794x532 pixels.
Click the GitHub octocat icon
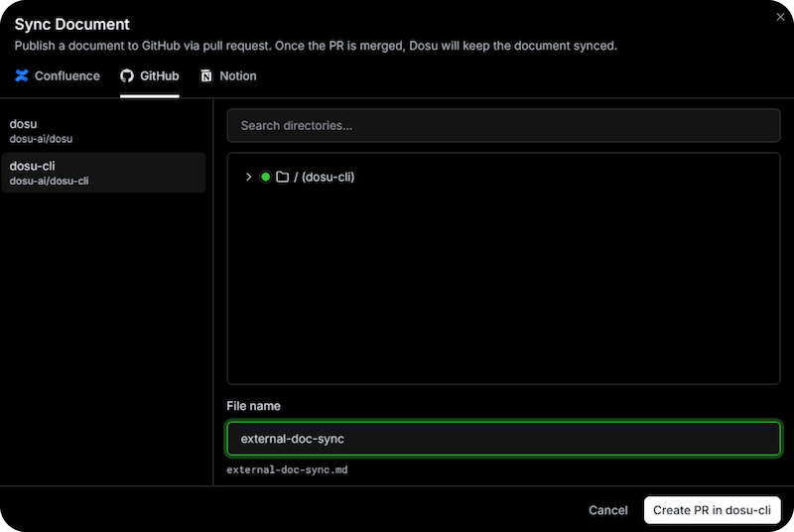pos(127,76)
